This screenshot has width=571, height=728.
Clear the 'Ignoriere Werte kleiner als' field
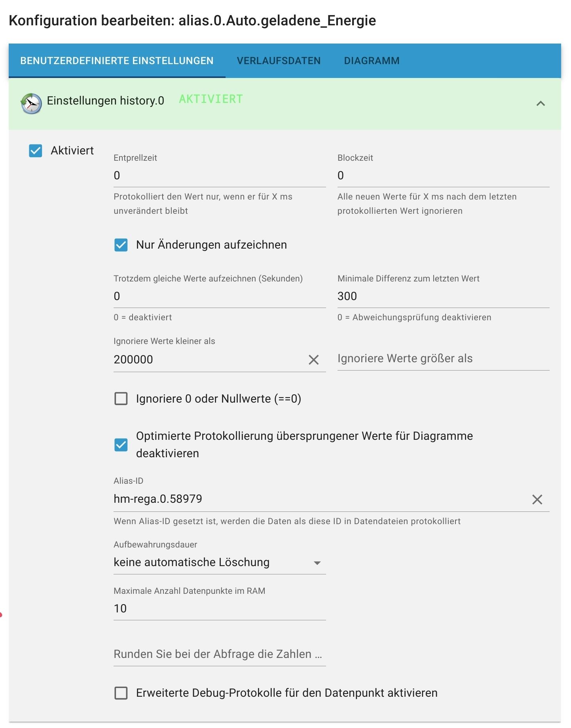313,360
